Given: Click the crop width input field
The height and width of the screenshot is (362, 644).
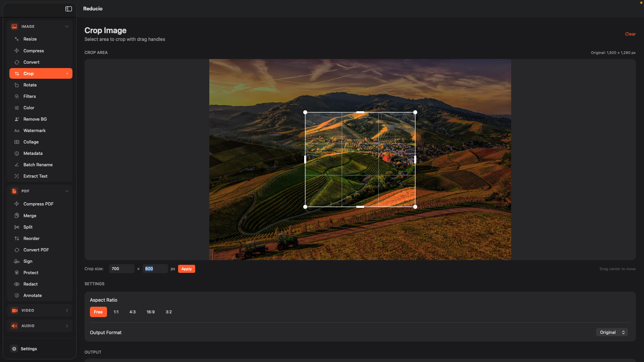Looking at the screenshot, I should pos(121,268).
